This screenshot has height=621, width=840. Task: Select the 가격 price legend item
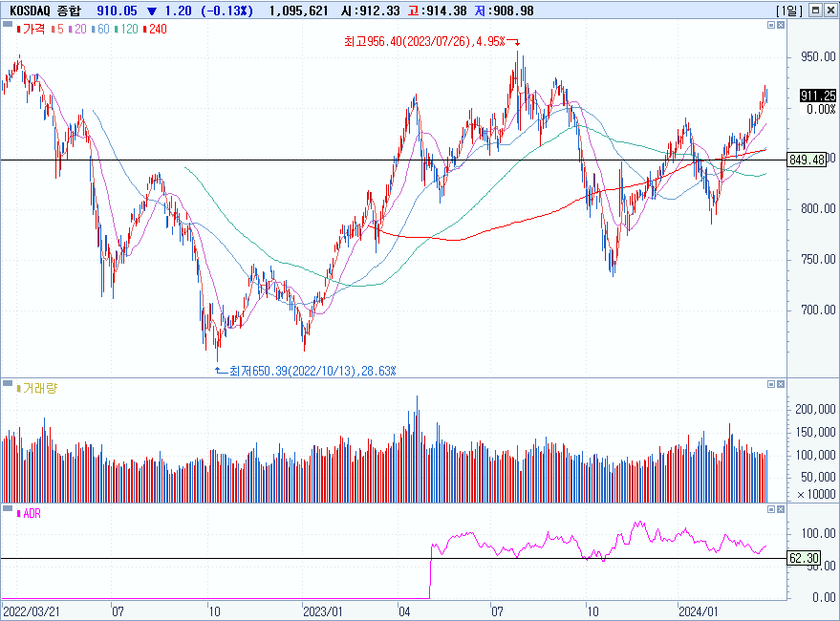point(32,29)
